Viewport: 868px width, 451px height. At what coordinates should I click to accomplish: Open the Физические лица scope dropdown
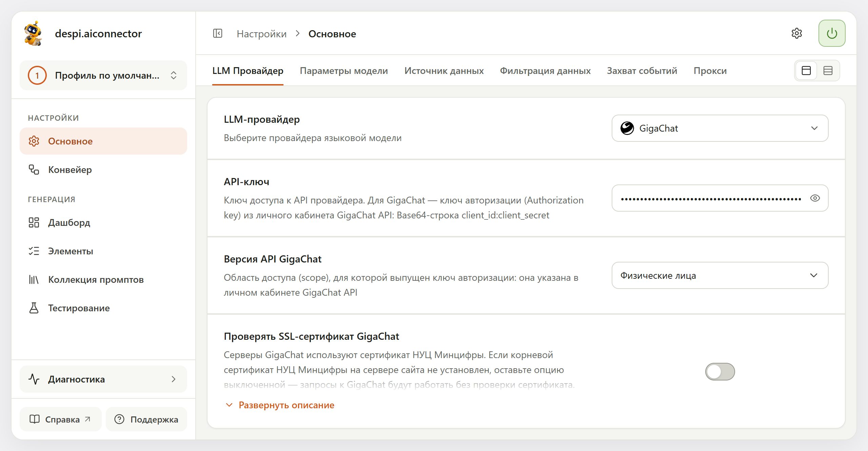click(x=720, y=275)
